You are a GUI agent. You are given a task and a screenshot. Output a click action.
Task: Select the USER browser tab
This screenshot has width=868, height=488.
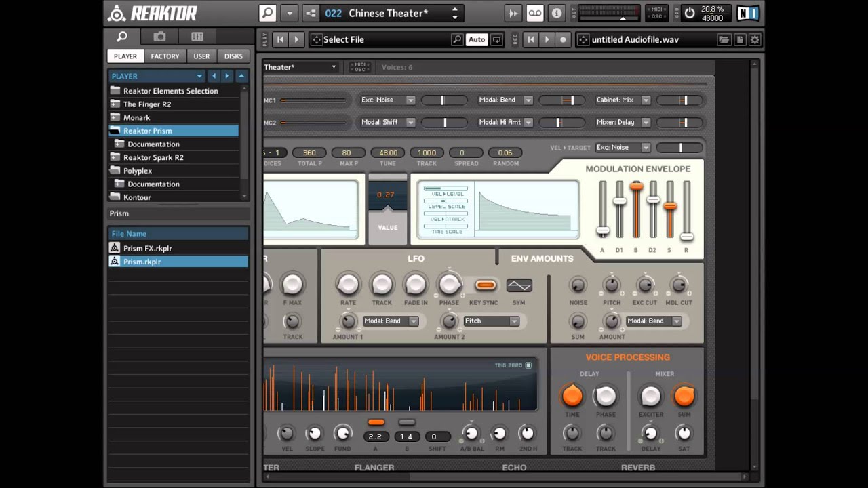point(201,56)
